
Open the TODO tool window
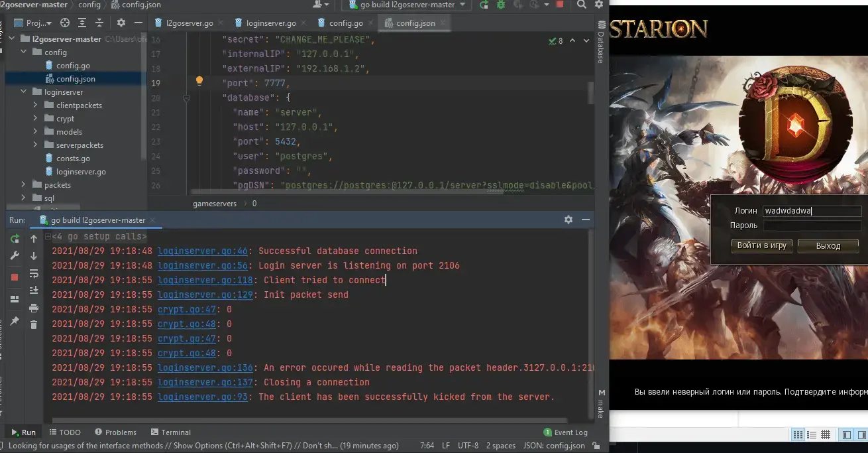point(64,432)
